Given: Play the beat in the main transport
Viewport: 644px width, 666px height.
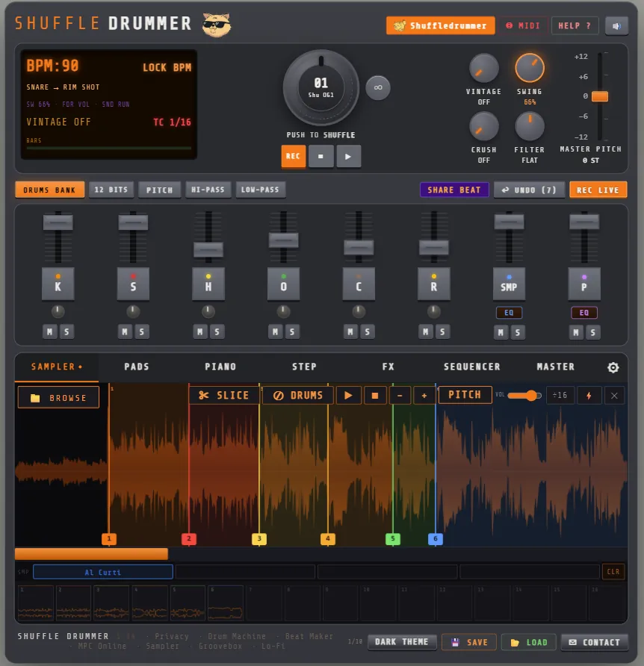Looking at the screenshot, I should click(x=349, y=156).
